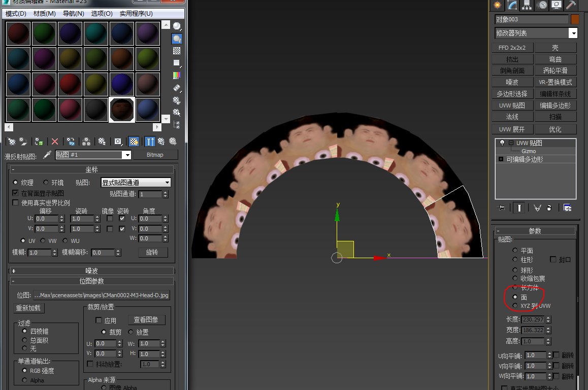Toggle Show Shaded Material in Viewport icon
This screenshot has height=390, width=588.
[134, 141]
